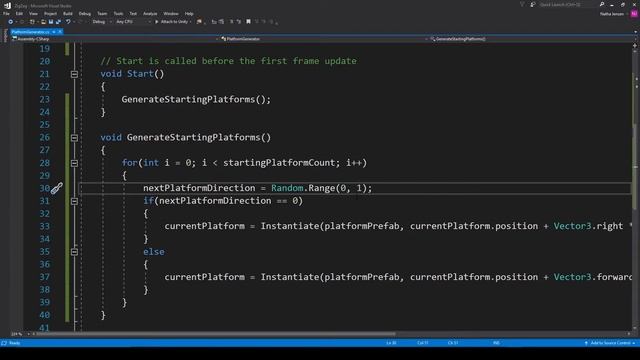The width and height of the screenshot is (640, 360).
Task: Open the View menu
Action: click(x=33, y=13)
